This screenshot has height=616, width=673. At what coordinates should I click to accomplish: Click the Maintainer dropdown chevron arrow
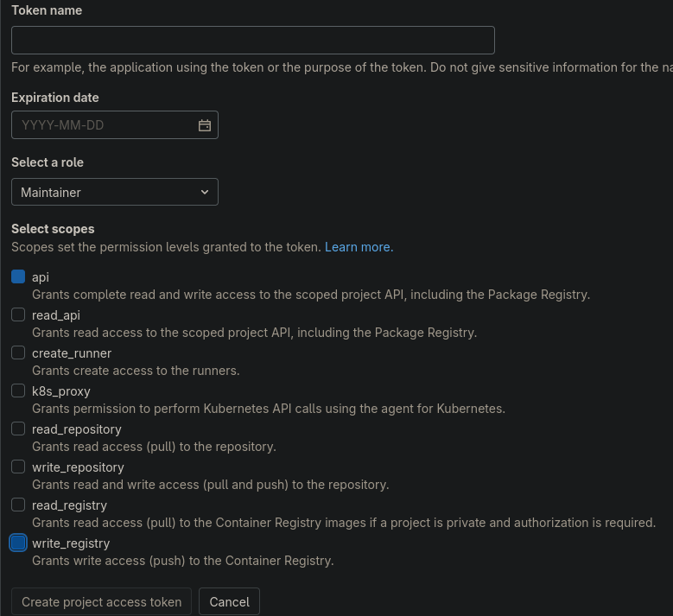click(205, 192)
